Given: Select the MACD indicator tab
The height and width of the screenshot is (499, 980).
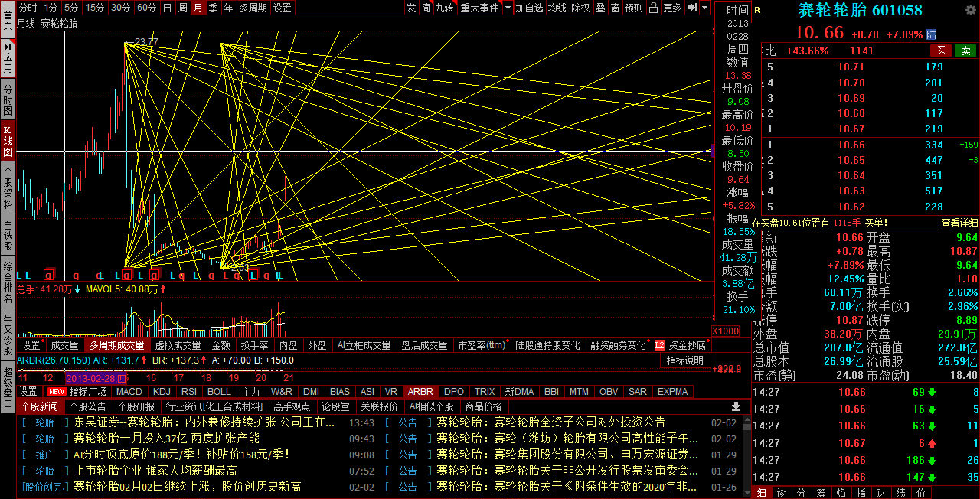Looking at the screenshot, I should tap(129, 391).
